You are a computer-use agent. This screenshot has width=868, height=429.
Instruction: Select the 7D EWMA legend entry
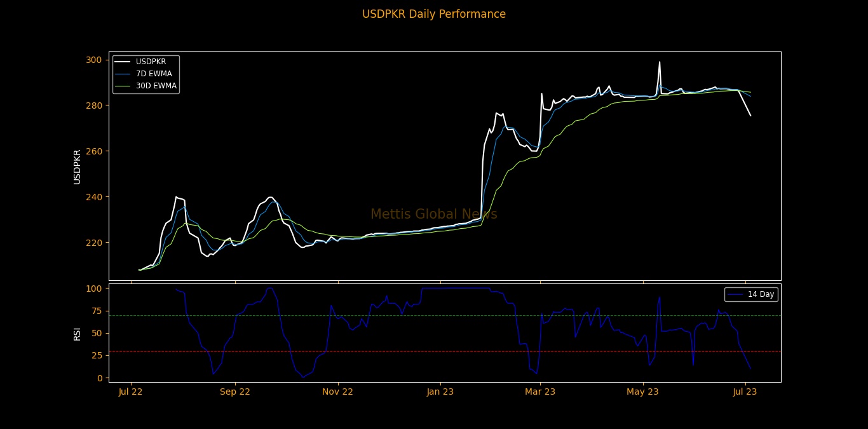point(153,74)
